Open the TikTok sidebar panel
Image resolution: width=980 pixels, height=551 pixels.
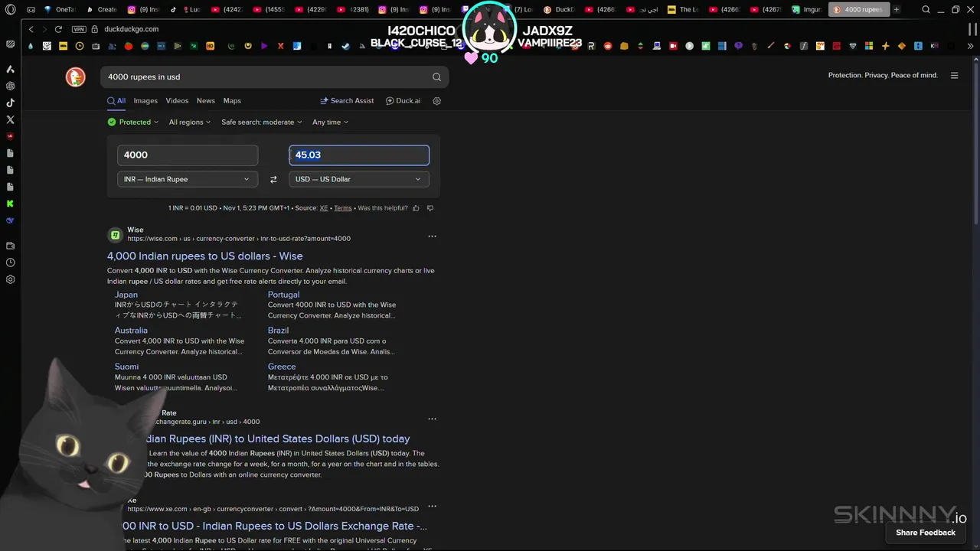pyautogui.click(x=11, y=103)
